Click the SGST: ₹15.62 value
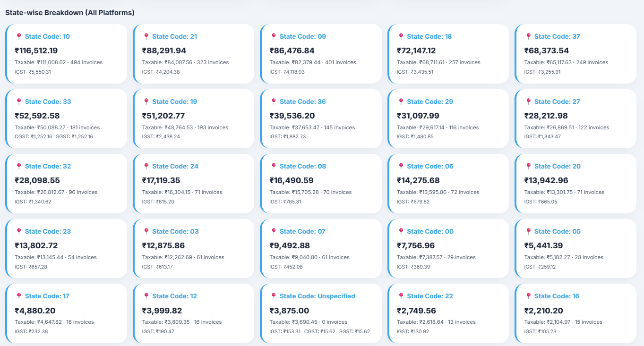The height and width of the screenshot is (346, 644). click(x=354, y=331)
